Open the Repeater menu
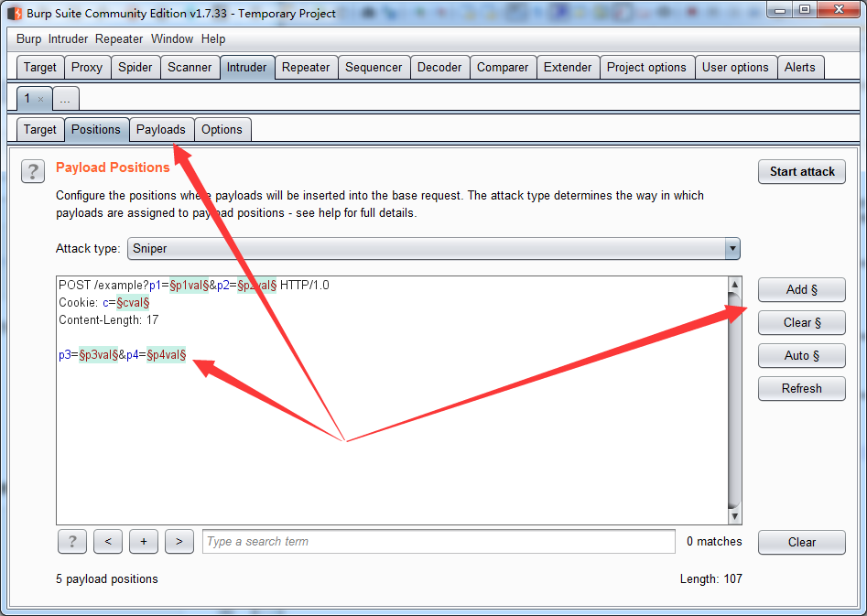Viewport: 867px width, 616px height. pos(119,38)
